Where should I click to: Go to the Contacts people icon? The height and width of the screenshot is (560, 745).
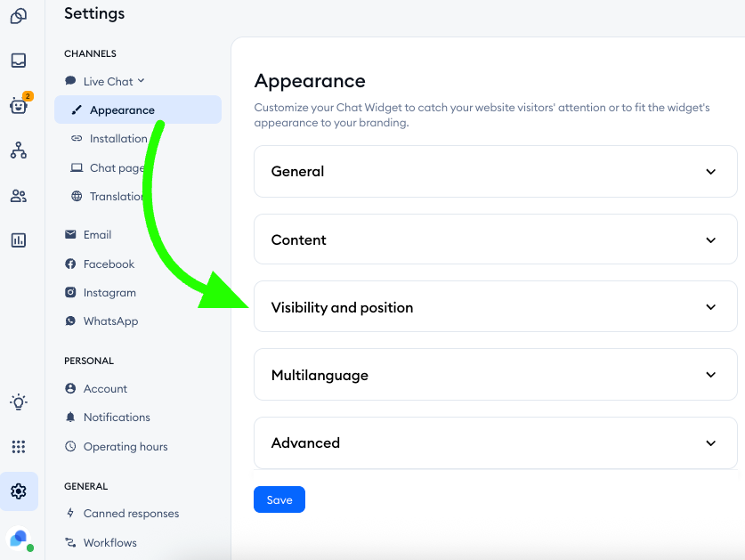19,196
